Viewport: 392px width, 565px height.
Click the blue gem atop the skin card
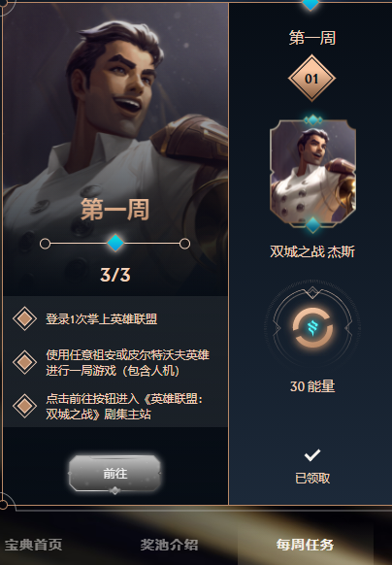[x=312, y=120]
